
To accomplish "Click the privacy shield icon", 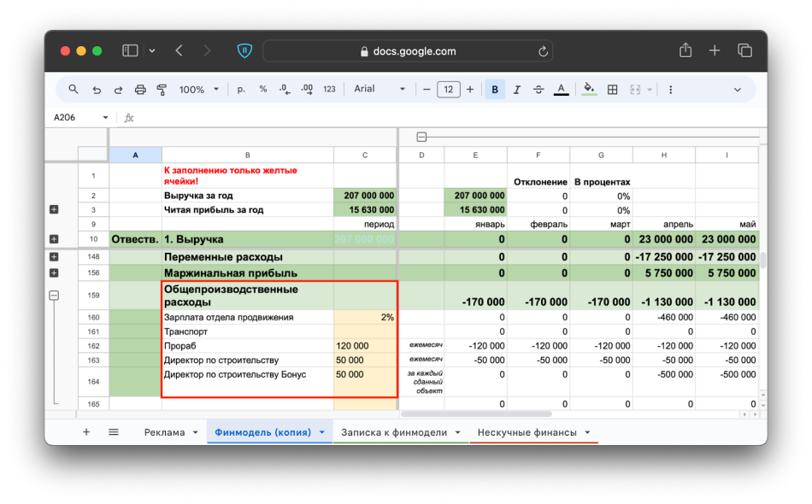I will 244,50.
